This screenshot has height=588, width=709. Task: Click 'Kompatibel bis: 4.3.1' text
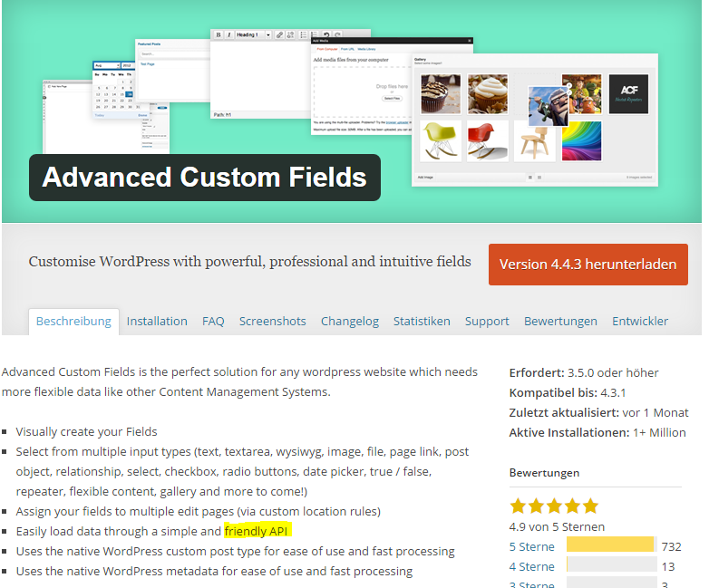pyautogui.click(x=568, y=392)
